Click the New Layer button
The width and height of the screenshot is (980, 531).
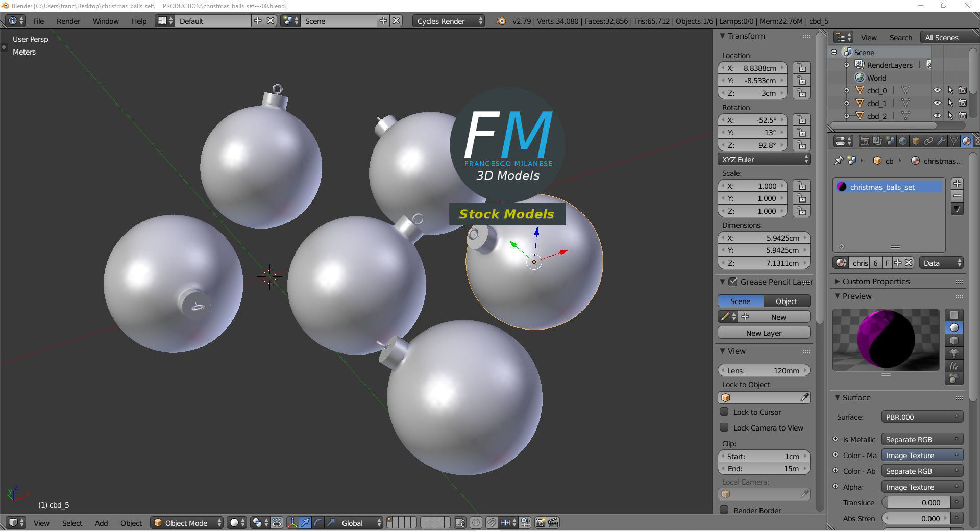[x=764, y=333]
